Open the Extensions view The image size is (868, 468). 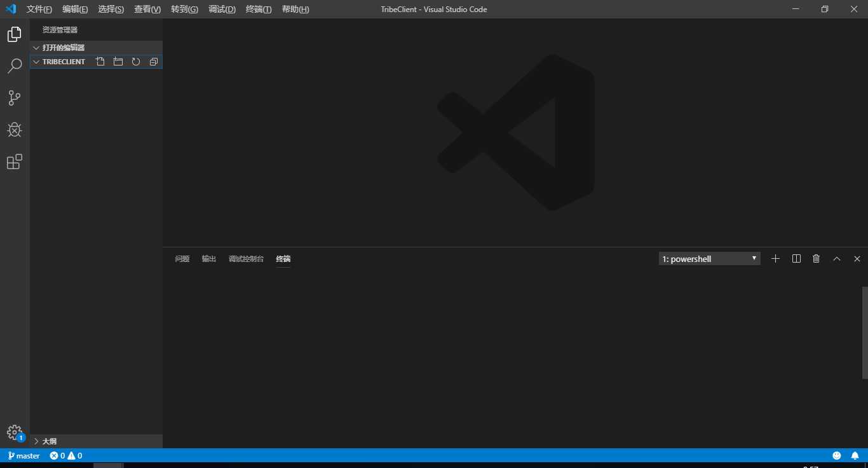point(14,162)
